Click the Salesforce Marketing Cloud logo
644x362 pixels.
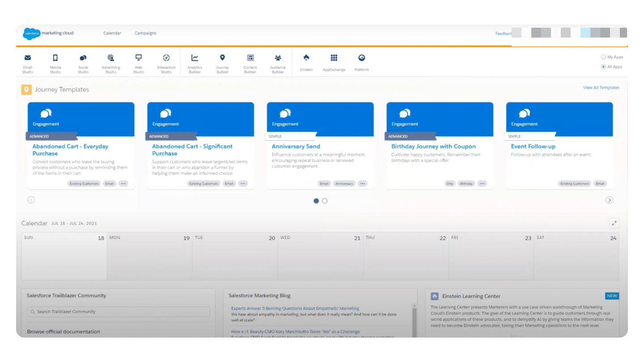coord(48,33)
